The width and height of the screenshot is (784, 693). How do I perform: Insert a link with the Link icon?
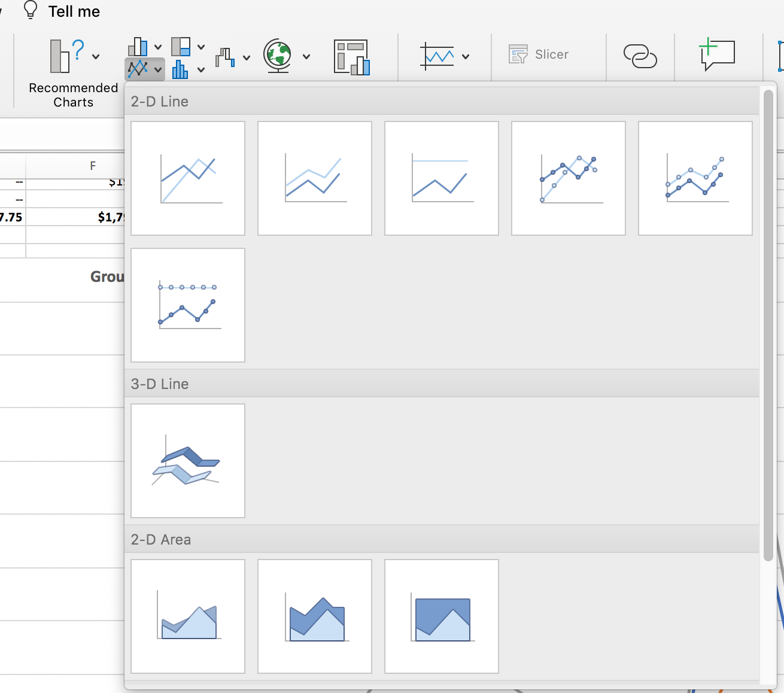pyautogui.click(x=640, y=56)
